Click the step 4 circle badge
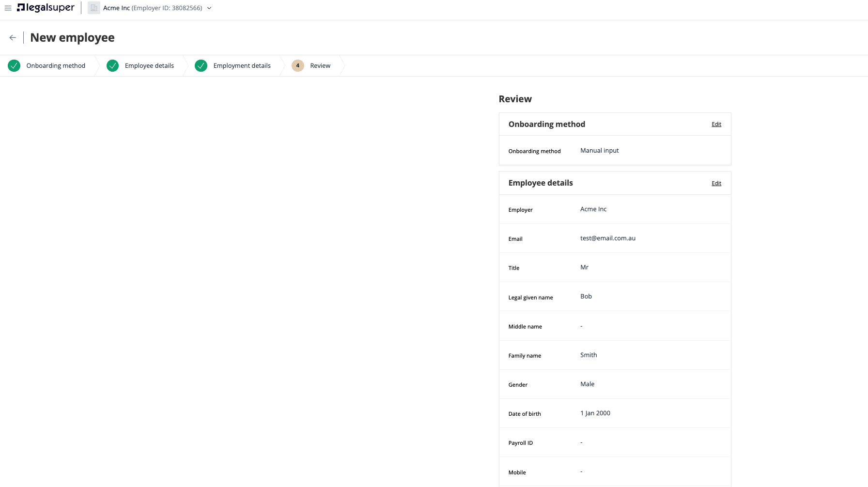868x487 pixels. pos(298,66)
